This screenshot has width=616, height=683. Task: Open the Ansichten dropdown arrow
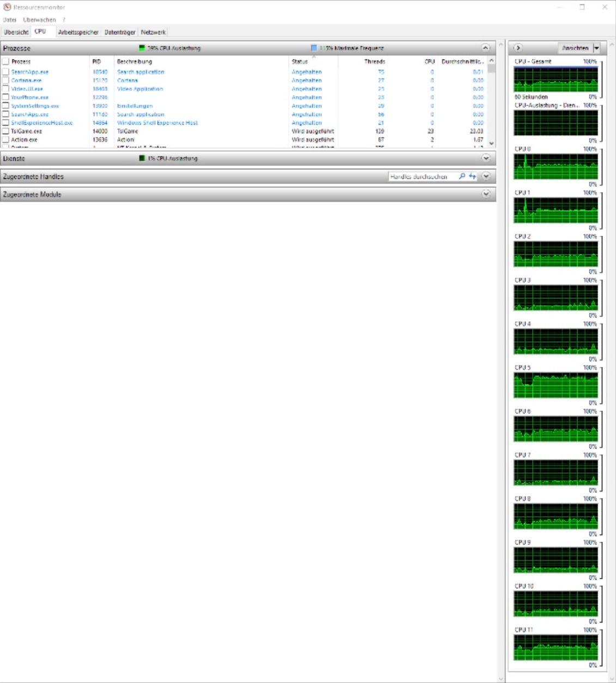coord(596,48)
